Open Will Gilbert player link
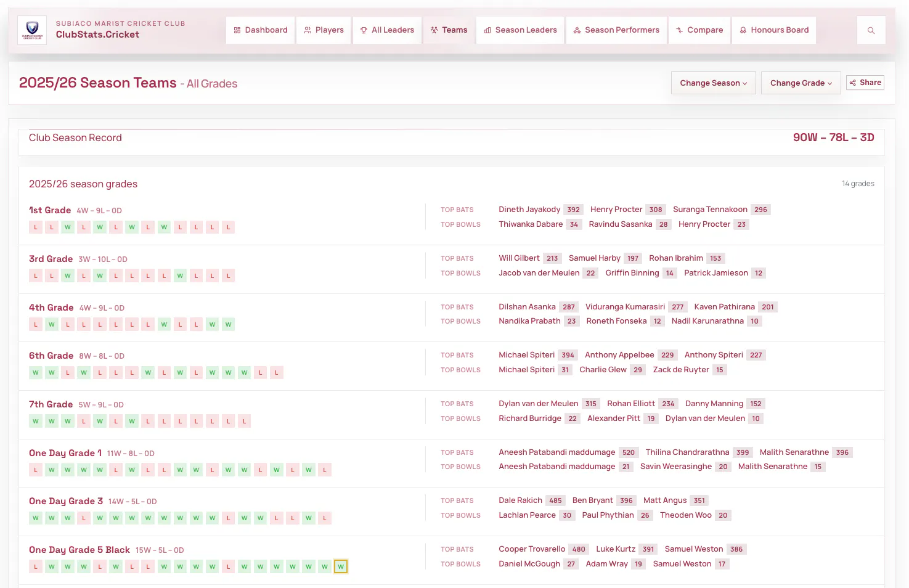The height and width of the screenshot is (588, 909). 519,258
